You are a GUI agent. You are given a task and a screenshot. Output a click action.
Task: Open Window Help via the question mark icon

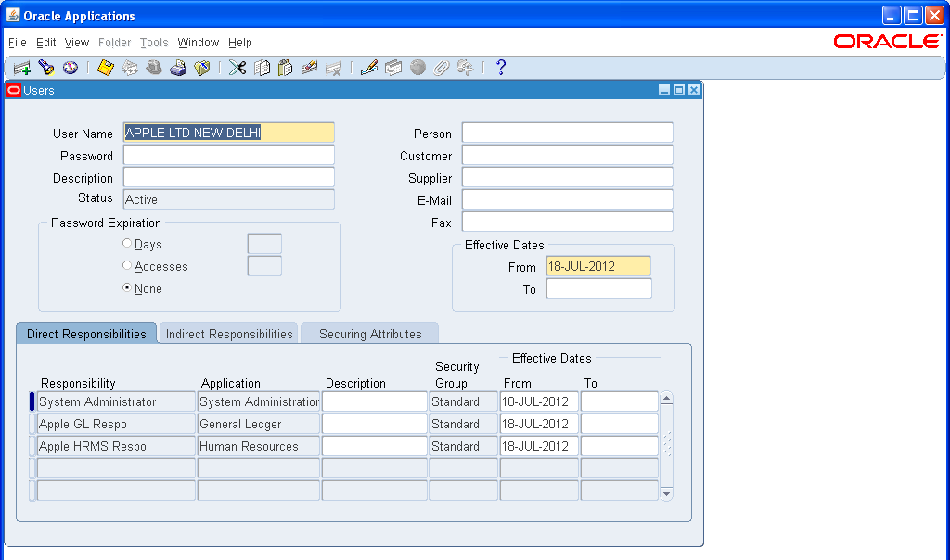click(501, 67)
